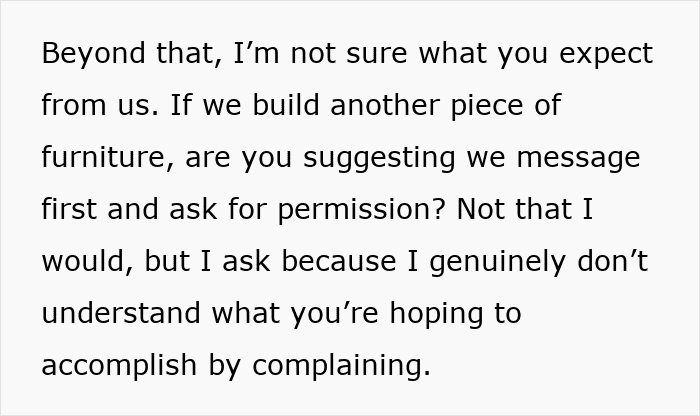Click the final word "complaining"
This screenshot has width=700, height=416.
pos(342,365)
